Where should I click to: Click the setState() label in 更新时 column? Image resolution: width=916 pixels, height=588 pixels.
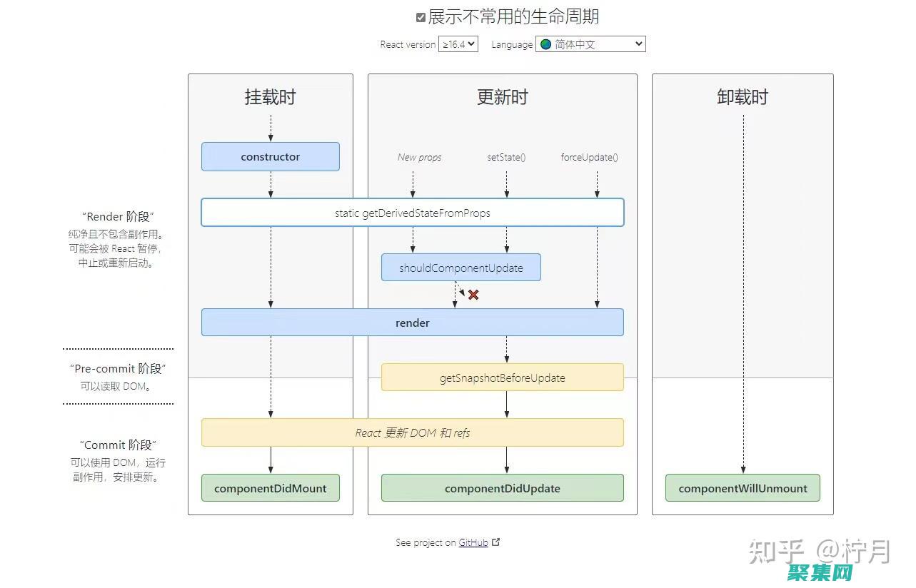(506, 157)
